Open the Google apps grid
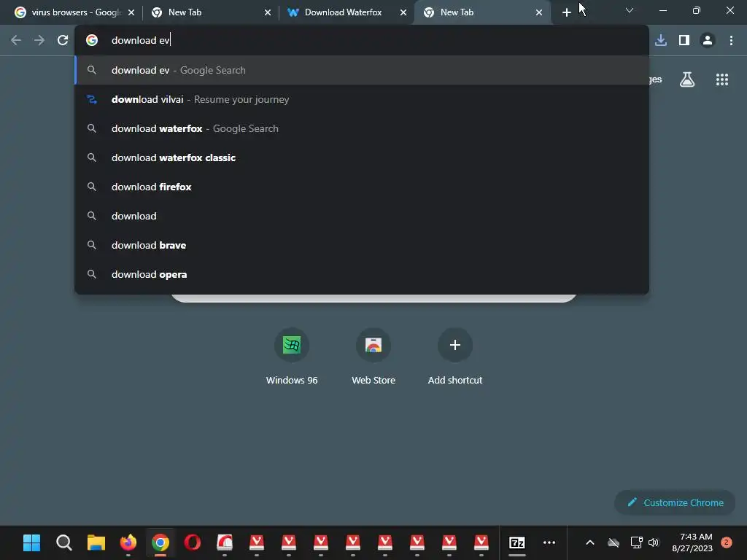747x560 pixels. pos(722,79)
